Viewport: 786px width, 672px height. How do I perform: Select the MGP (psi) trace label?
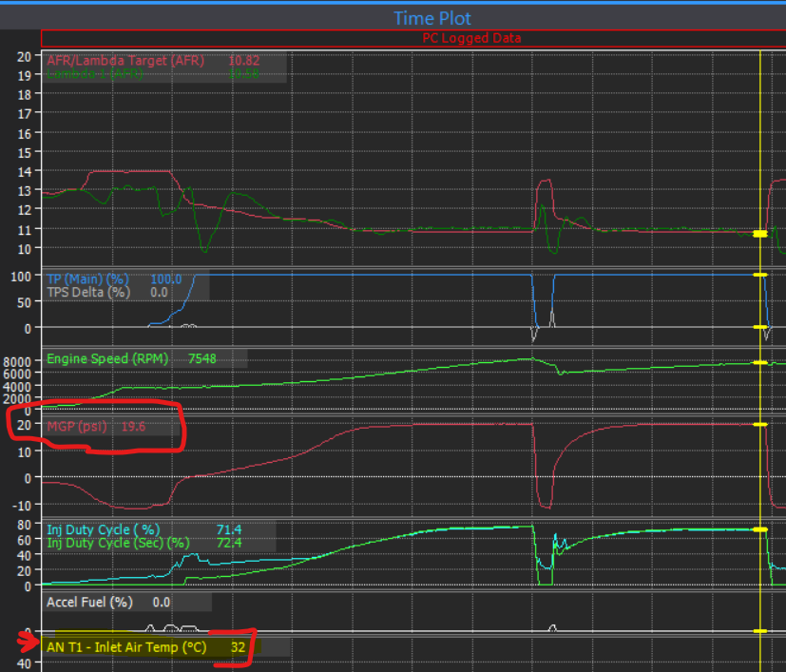77,427
